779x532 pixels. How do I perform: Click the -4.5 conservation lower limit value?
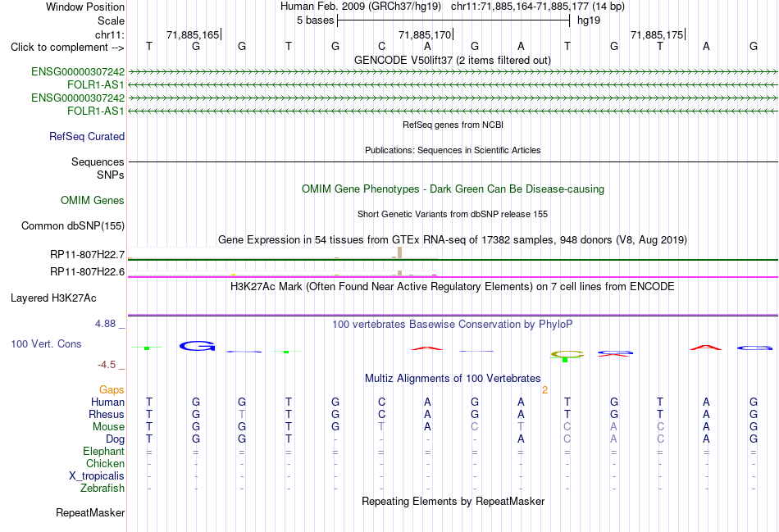coord(107,365)
